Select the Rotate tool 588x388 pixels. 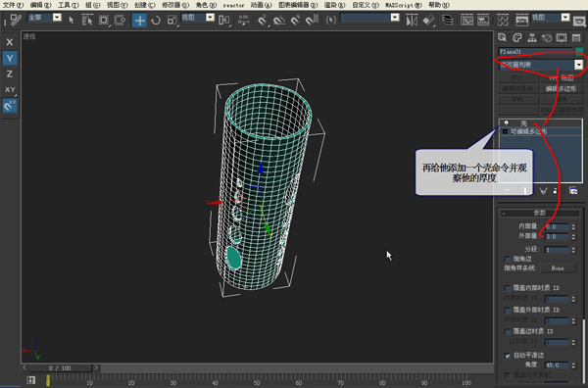tap(156, 20)
